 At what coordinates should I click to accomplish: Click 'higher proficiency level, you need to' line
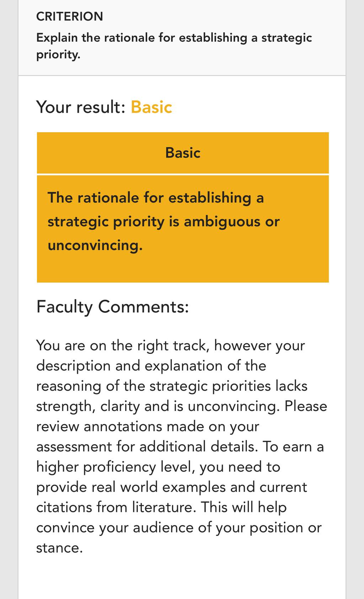[159, 467]
